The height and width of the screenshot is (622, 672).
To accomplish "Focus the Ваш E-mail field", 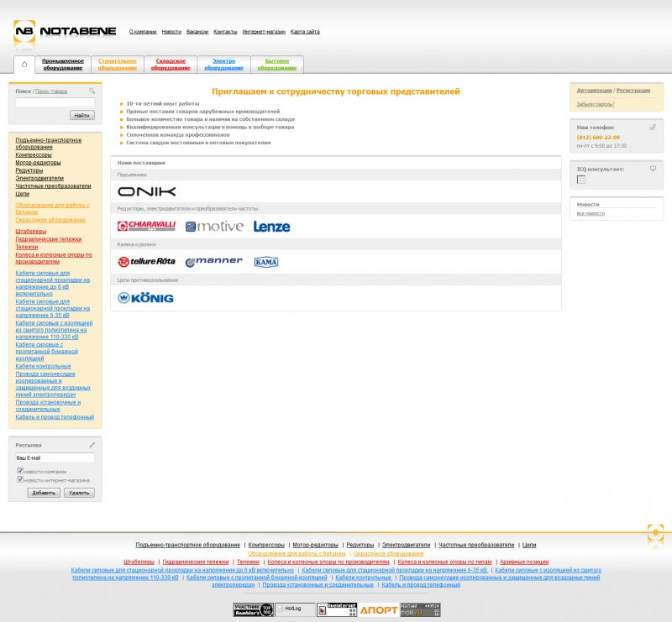I will tap(55, 457).
